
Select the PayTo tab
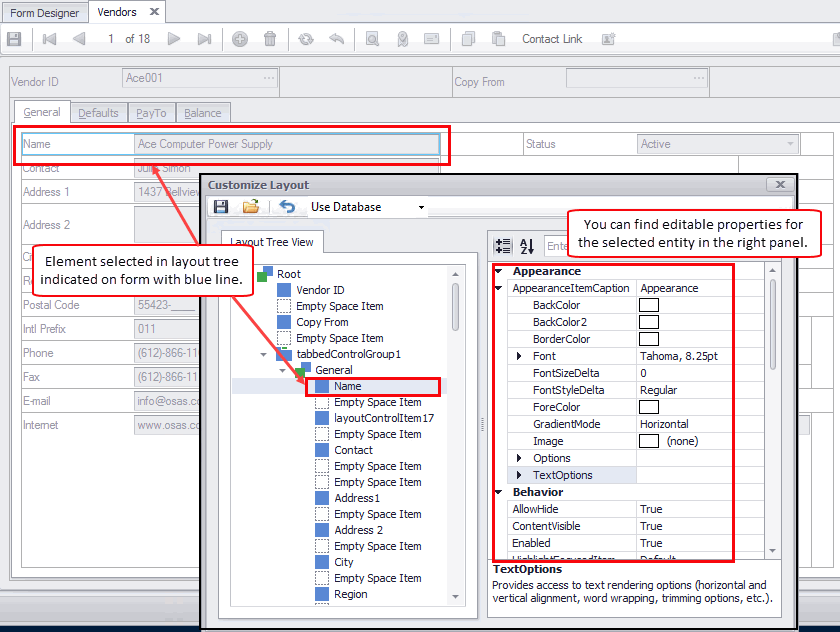(x=151, y=113)
